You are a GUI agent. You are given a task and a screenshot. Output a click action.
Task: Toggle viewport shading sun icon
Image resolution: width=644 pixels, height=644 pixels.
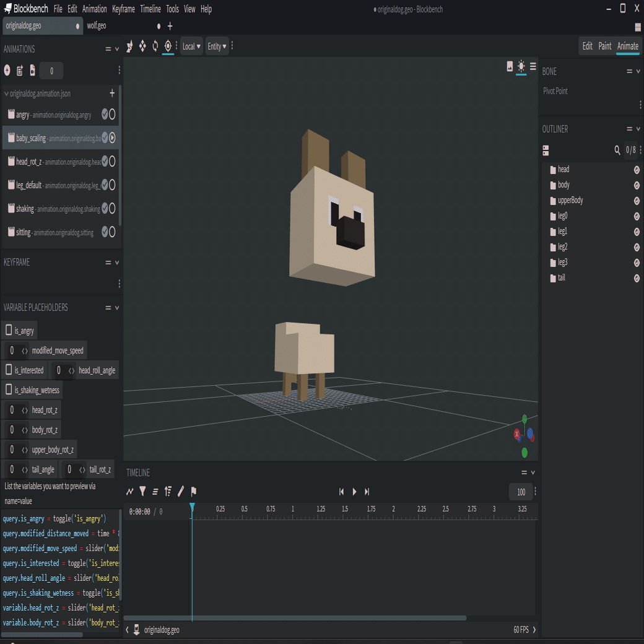point(521,66)
